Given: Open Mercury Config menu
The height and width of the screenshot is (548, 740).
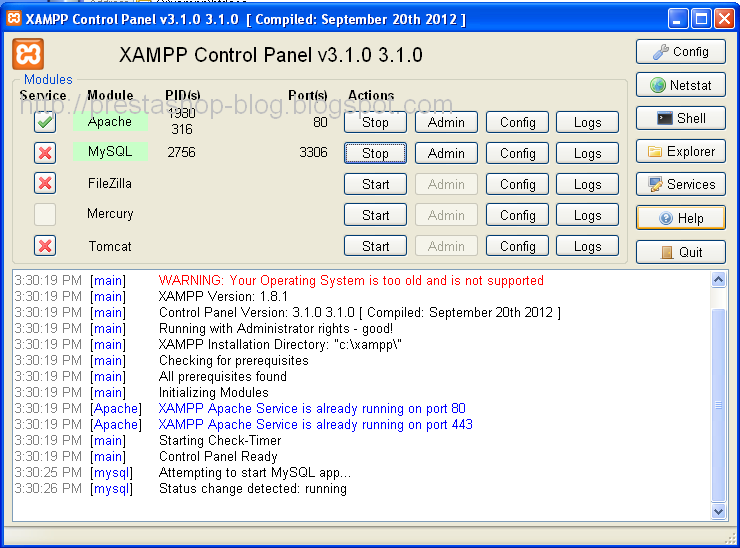Looking at the screenshot, I should tap(517, 215).
